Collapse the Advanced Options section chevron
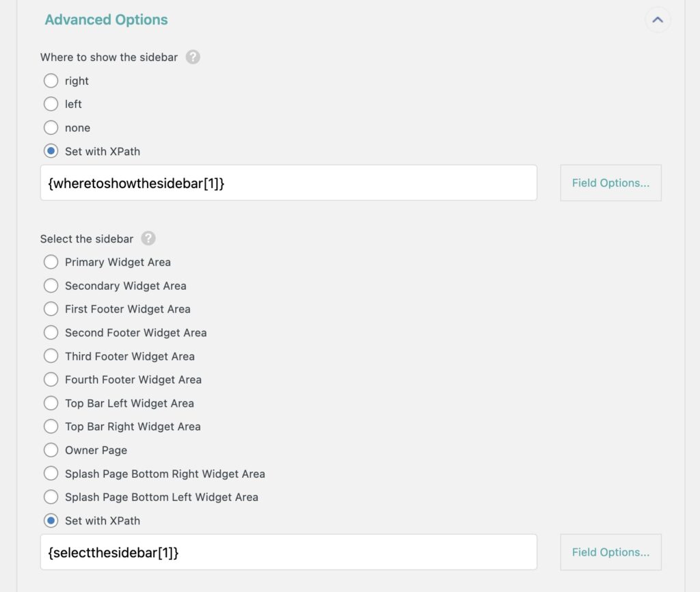 coord(658,20)
